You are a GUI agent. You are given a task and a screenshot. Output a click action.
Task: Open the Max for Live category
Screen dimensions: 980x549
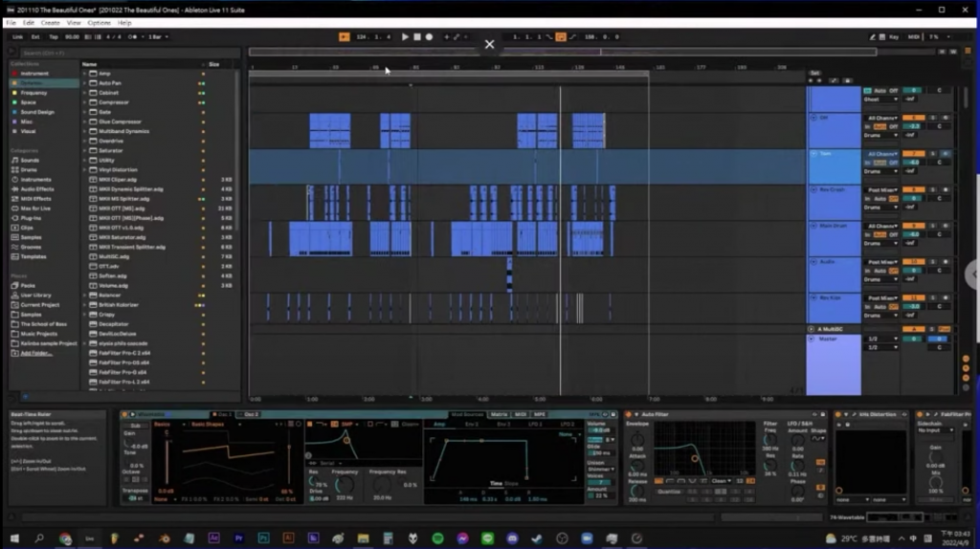[35, 209]
